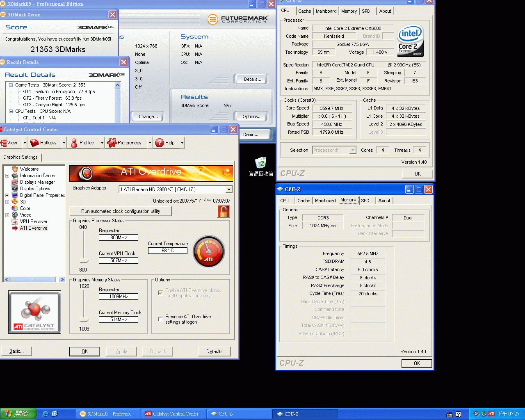Click the Requested memory clock field 1009MHz
The width and height of the screenshot is (525, 420).
[119, 297]
